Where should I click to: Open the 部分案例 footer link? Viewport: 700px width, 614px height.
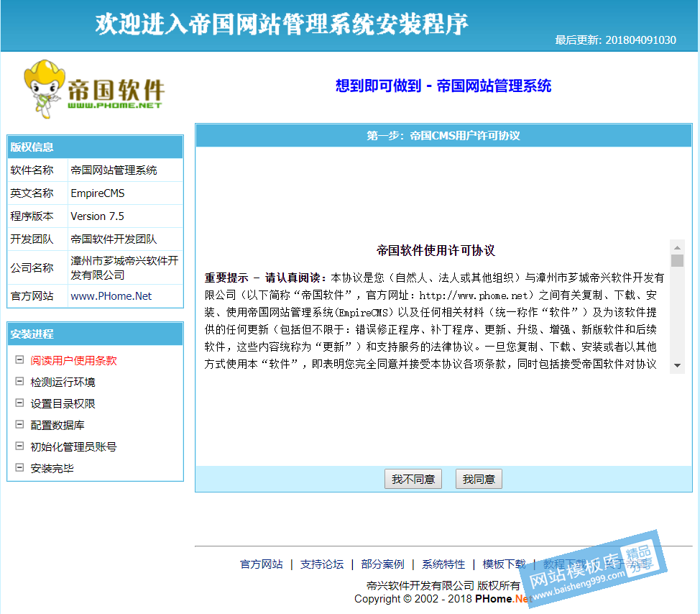(x=382, y=564)
